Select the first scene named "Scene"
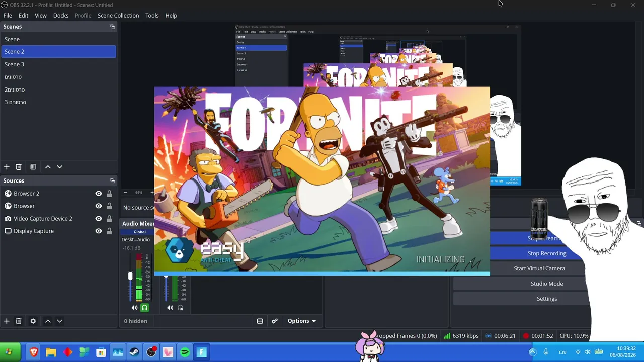This screenshot has width=644, height=362. [58, 39]
